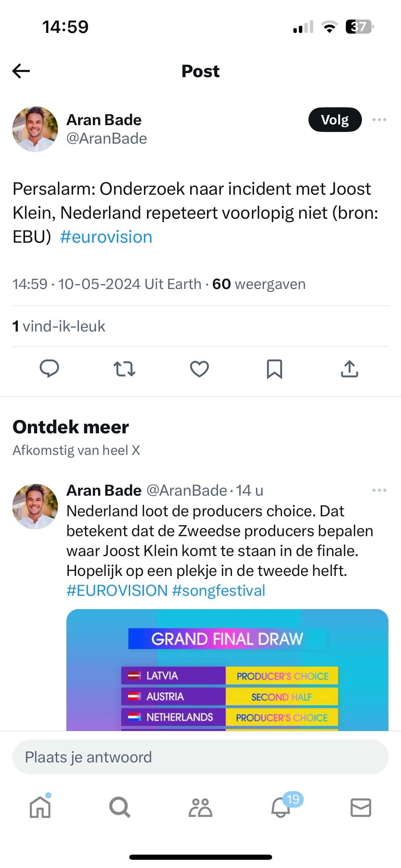View the 1 vind-ik-leuk likes list

click(x=59, y=326)
